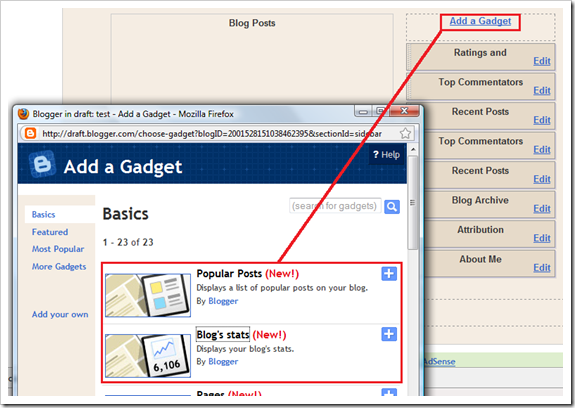Click Blogger author link under Blog's stats
The width and height of the screenshot is (575, 408).
click(x=223, y=361)
